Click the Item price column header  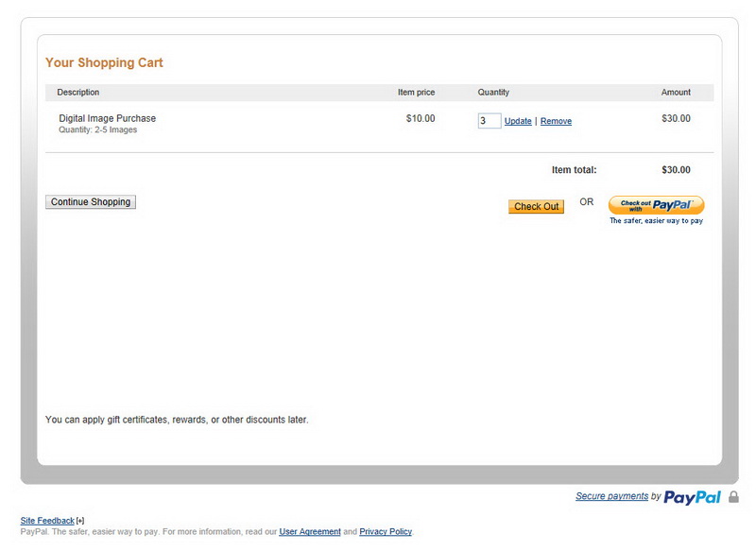click(416, 92)
